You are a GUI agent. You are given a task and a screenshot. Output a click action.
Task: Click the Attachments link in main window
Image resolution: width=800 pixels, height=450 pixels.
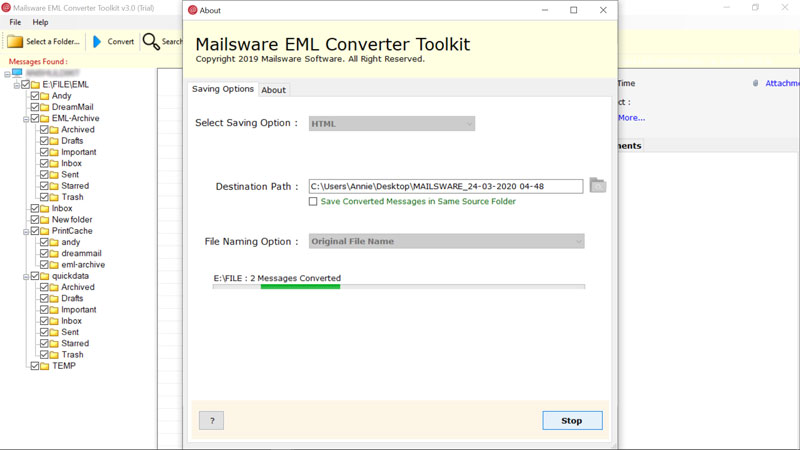(782, 83)
